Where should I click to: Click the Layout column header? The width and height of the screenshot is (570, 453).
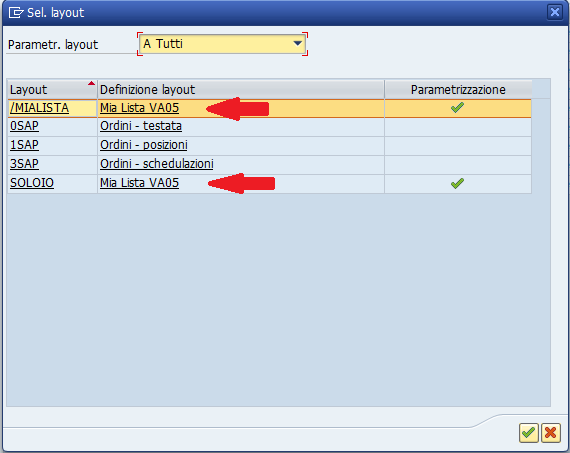[x=52, y=89]
